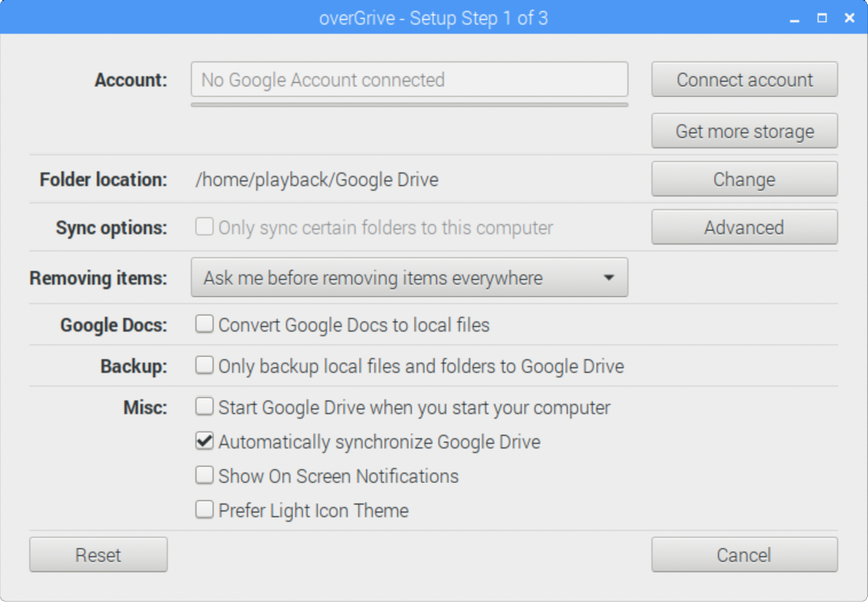Viewport: 868px width, 602px height.
Task: Enable Convert Google Docs to local files
Action: tap(205, 324)
